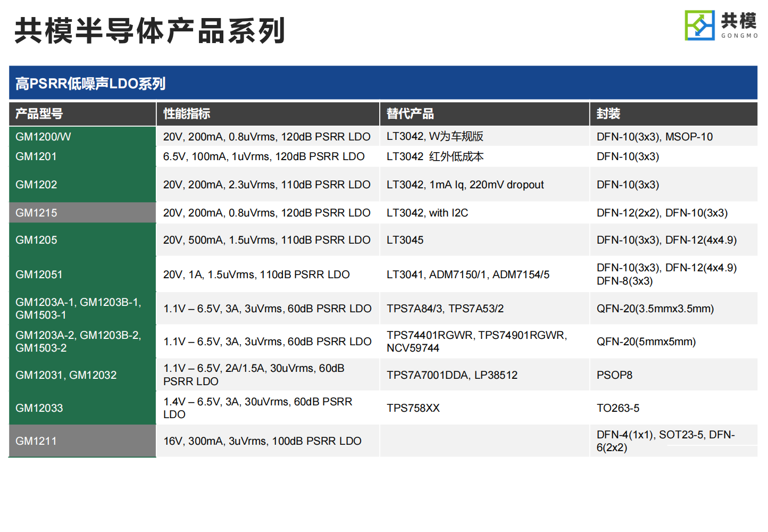Select the GM12051 product cell

[39, 275]
